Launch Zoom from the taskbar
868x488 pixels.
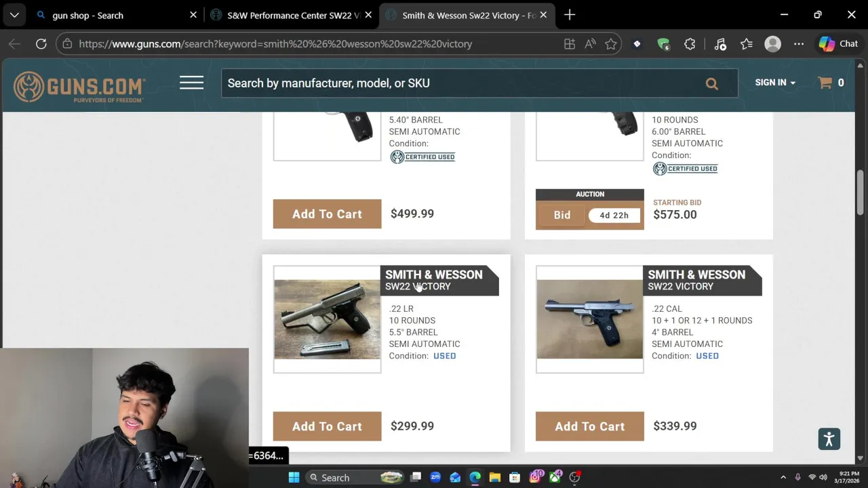[435, 477]
